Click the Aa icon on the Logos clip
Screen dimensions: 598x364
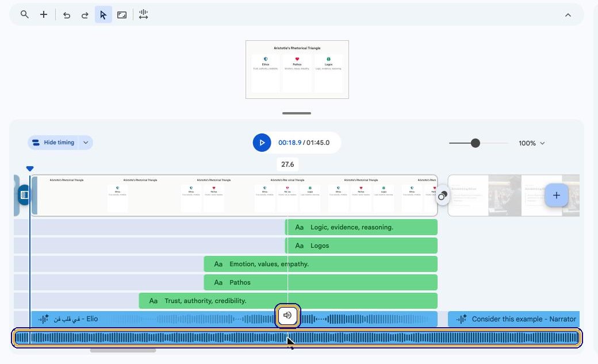300,246
